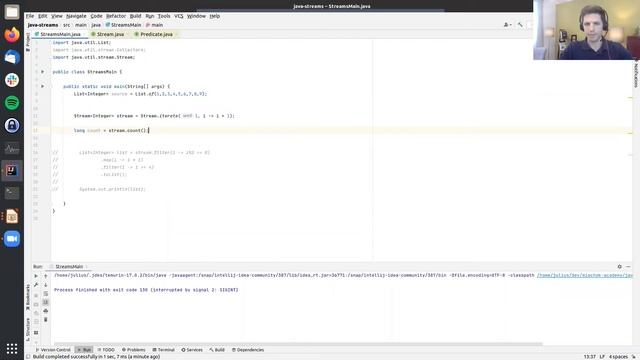Click StreamsMain in the breadcrumb bar
The image size is (640, 360).
[123, 25]
